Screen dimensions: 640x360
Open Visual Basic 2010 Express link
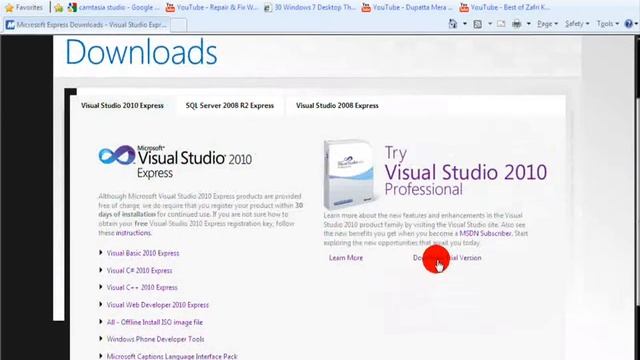(143, 253)
